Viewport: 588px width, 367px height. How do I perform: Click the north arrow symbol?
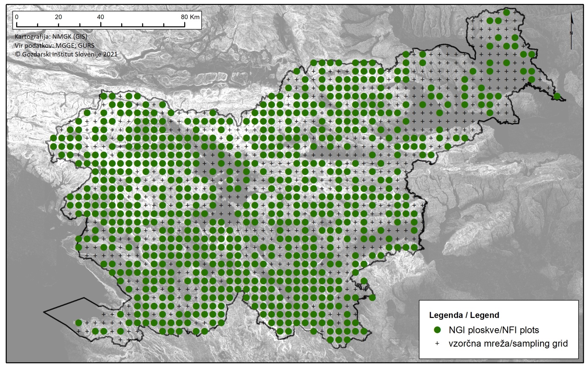(x=571, y=31)
